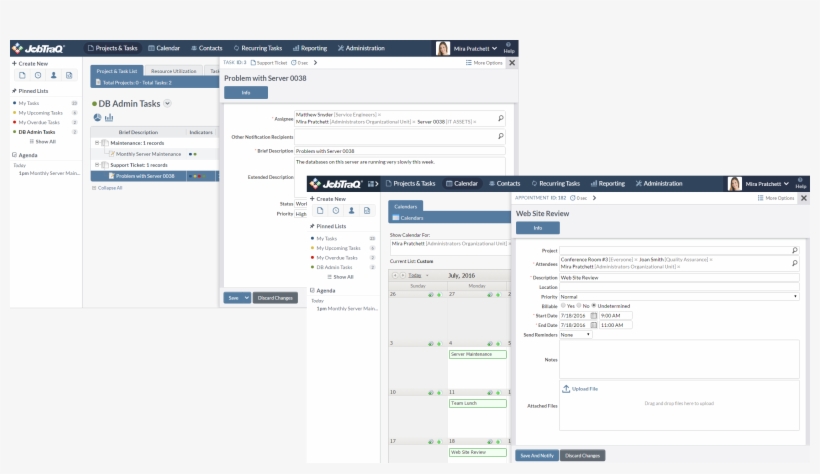The image size is (820, 474).
Task: Go to previous month in calendar
Action: [x=395, y=275]
